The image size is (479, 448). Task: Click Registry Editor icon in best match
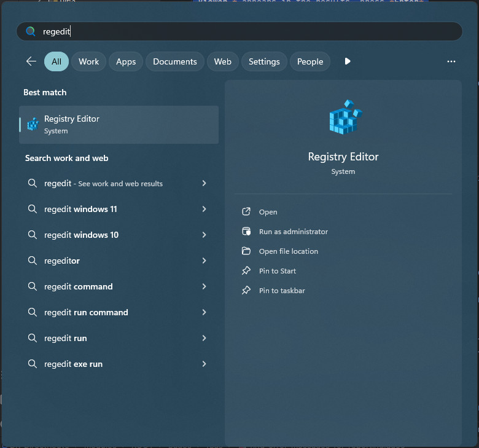[33, 124]
